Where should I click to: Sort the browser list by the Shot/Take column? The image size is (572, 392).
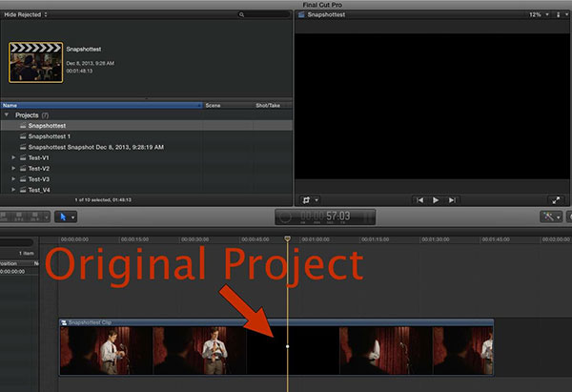point(273,106)
